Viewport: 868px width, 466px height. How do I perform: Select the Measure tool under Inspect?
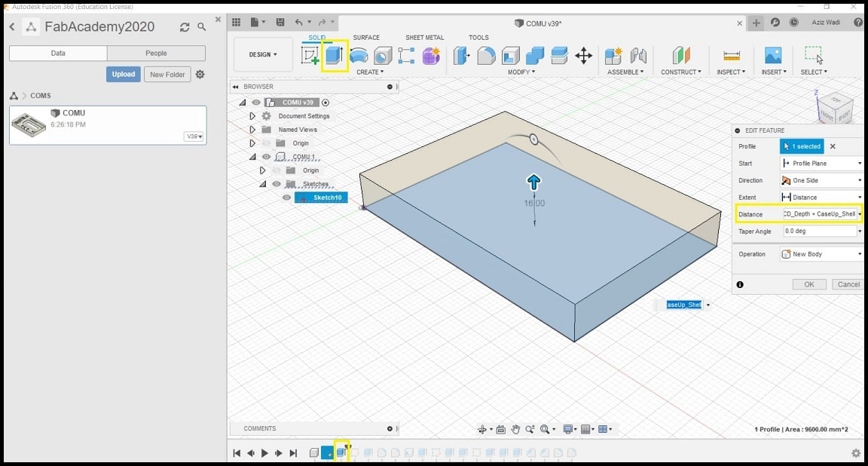[x=731, y=56]
